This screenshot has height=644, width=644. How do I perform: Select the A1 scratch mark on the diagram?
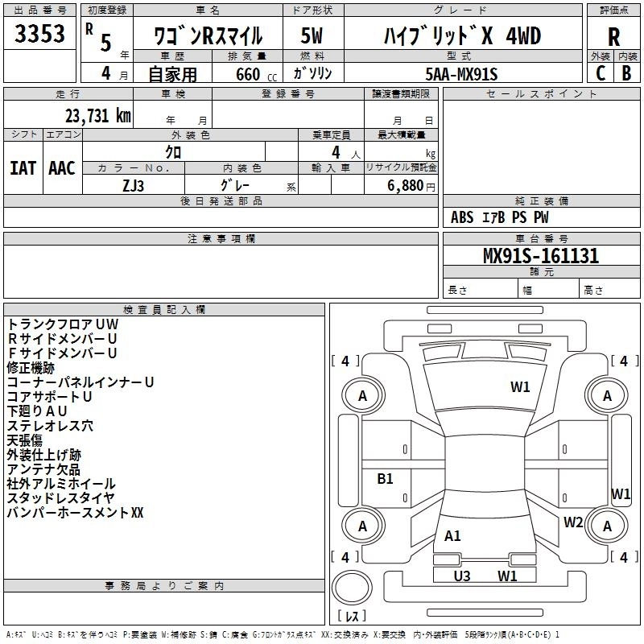[x=452, y=535]
